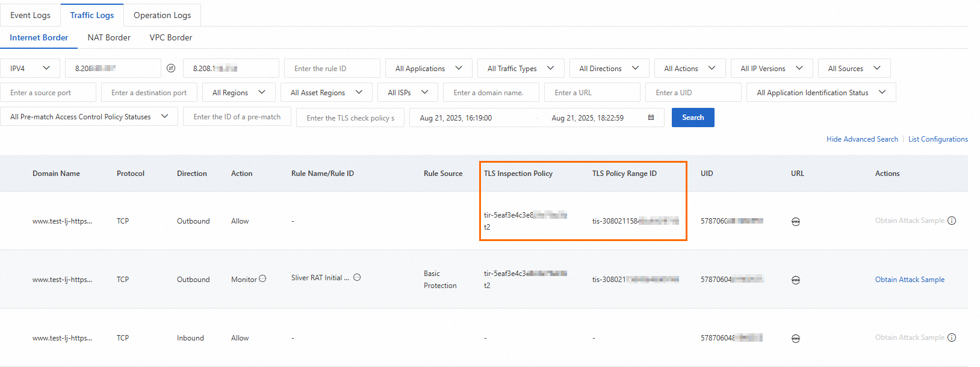980x367 pixels.
Task: Click info icon in first row Actions column
Action: click(952, 221)
